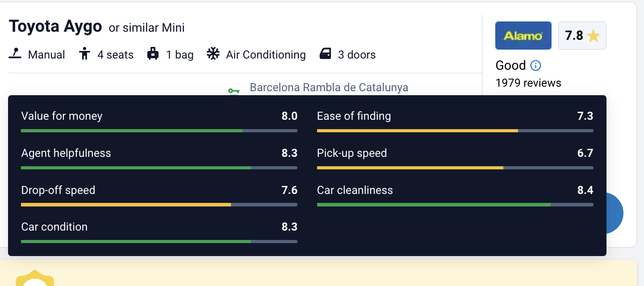Click the car door icon

tap(326, 55)
